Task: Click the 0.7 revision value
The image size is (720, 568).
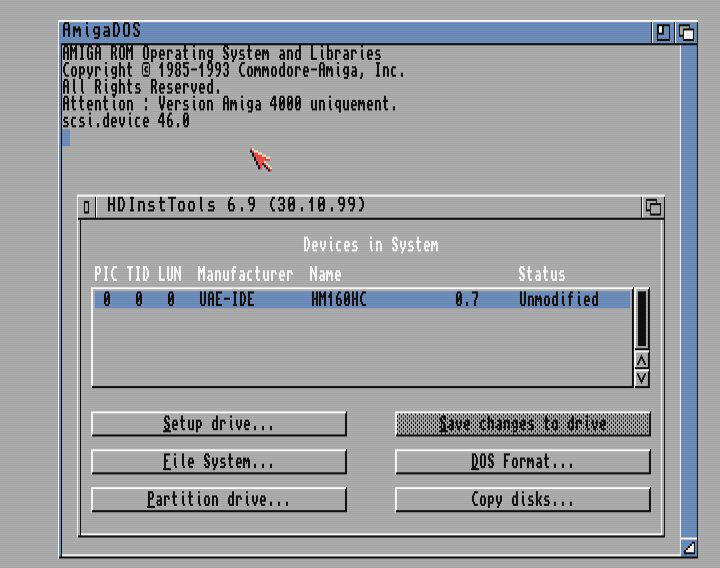Action: tap(467, 299)
